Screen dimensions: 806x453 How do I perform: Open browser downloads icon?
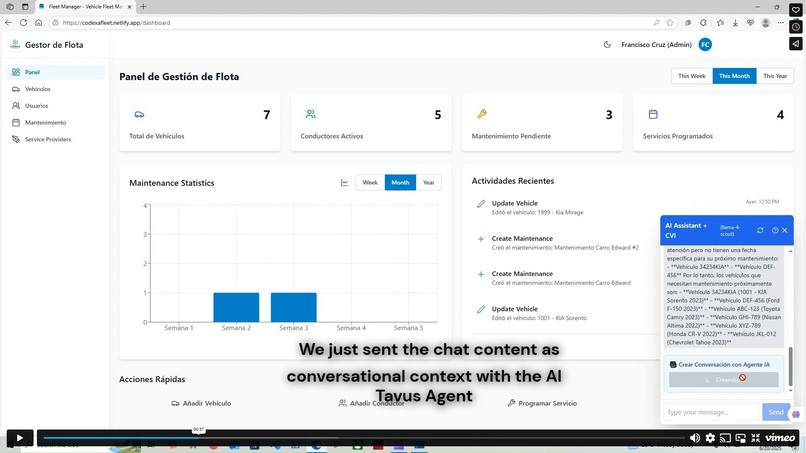click(736, 23)
